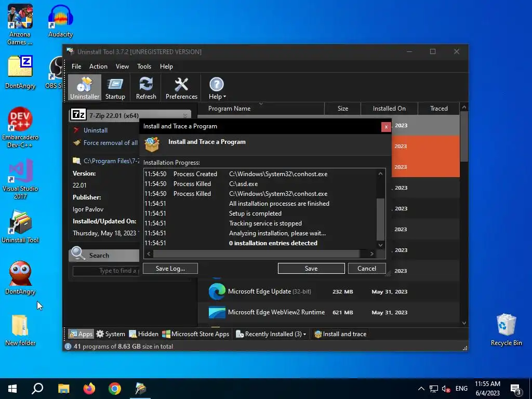532x399 pixels.
Task: Refresh the program list via toolbar
Action: (146, 88)
